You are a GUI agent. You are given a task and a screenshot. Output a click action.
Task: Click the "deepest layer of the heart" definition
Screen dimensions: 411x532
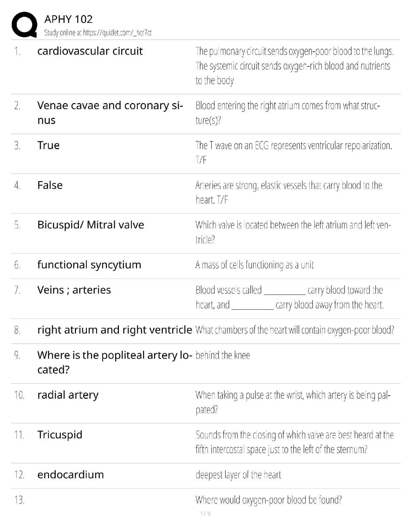click(x=238, y=475)
